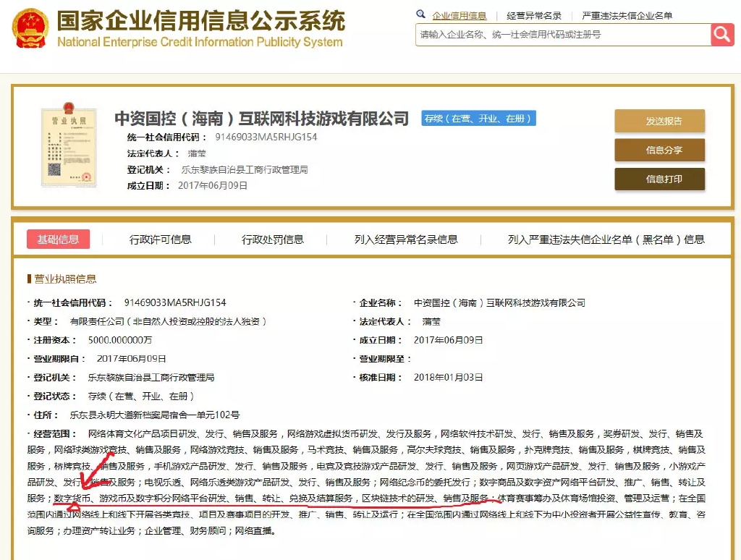Click the English title National Enterprise Credit Information Publicity System

coord(200,42)
